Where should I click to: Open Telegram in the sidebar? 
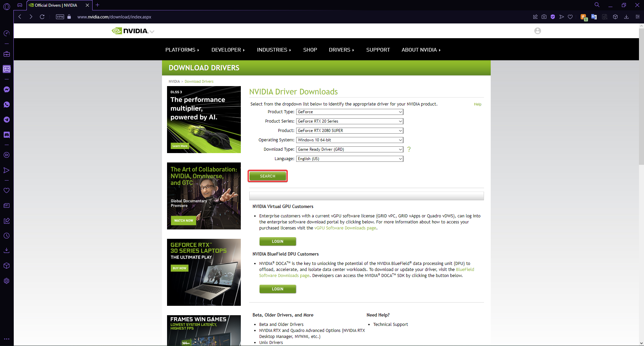coord(7,120)
